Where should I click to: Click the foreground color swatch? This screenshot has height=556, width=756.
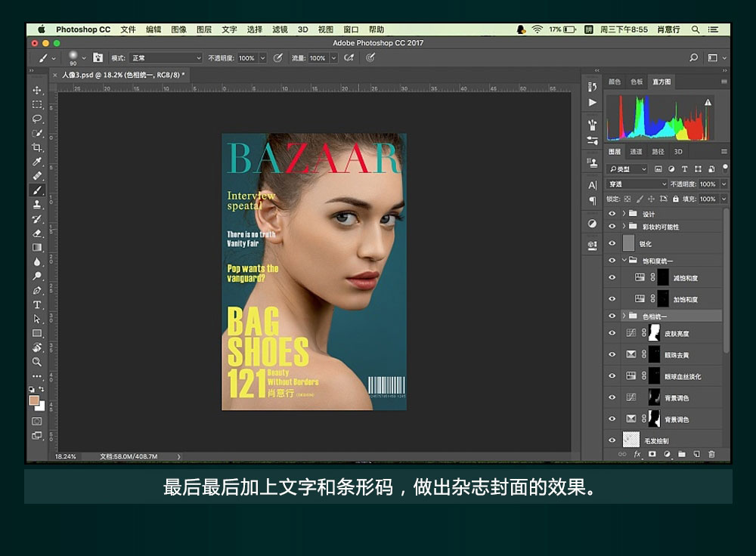click(x=34, y=400)
